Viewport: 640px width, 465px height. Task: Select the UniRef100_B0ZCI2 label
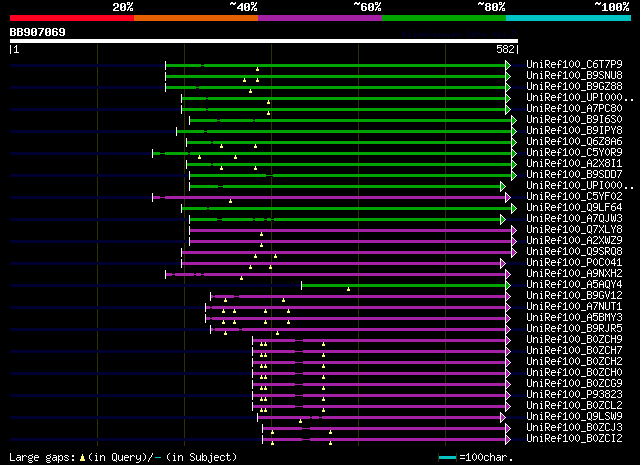pyautogui.click(x=574, y=439)
